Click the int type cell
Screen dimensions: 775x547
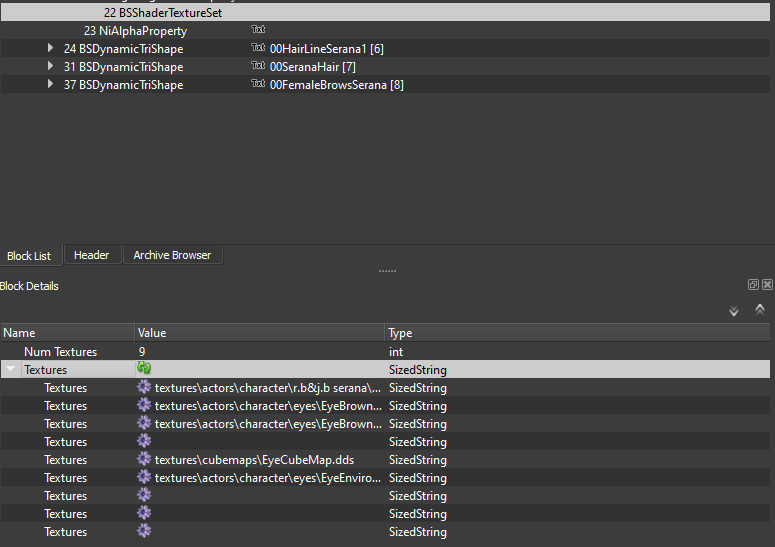(x=396, y=352)
